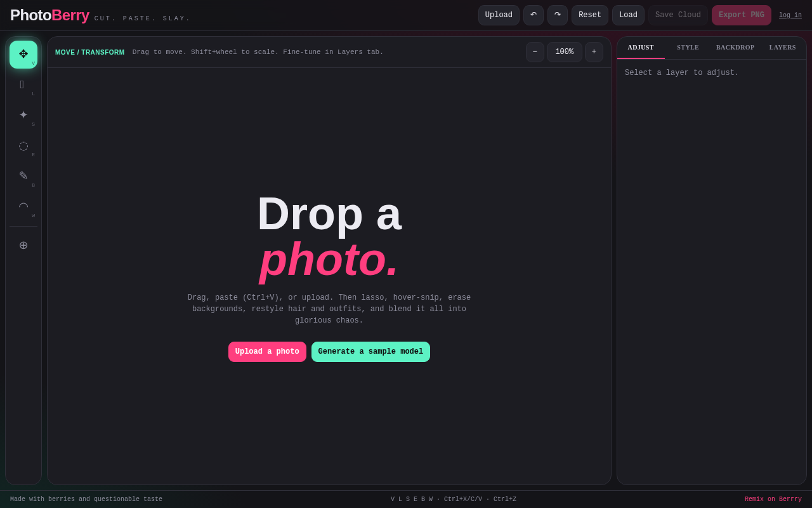812x508 pixels.
Task: Switch to the Style tab
Action: point(688,48)
